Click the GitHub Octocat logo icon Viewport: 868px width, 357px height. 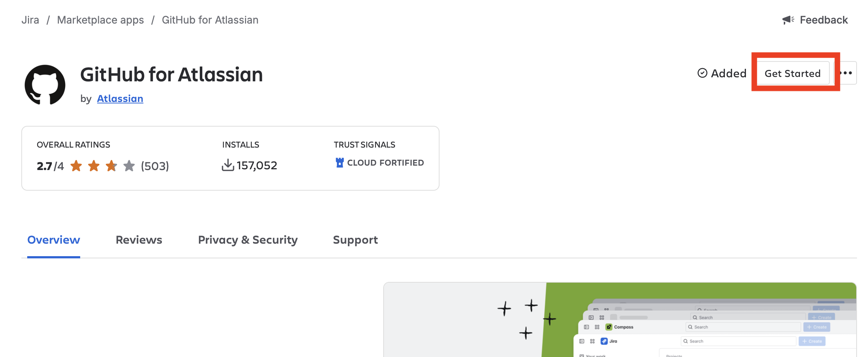(45, 85)
